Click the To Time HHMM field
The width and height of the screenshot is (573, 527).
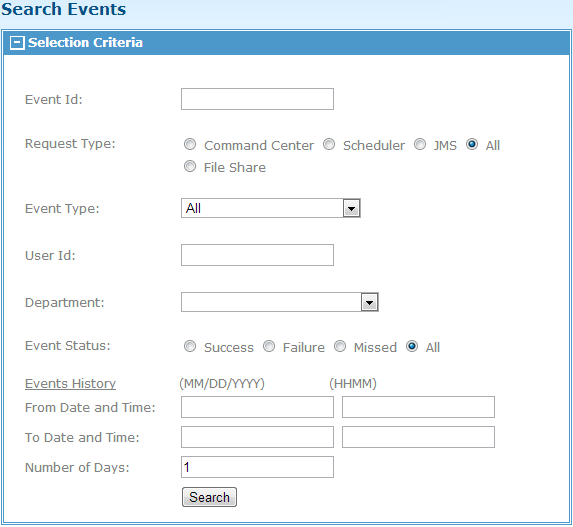coord(418,437)
